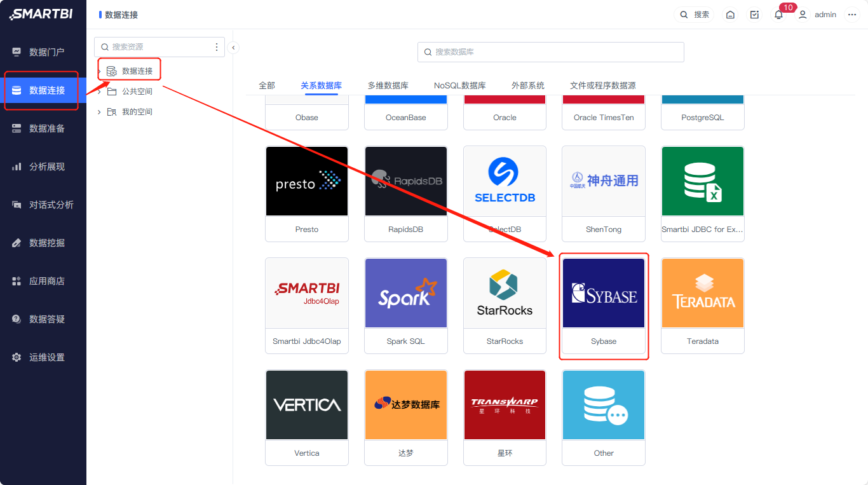Select the Presto database tile
Viewport: 868px width, 485px height.
(307, 194)
